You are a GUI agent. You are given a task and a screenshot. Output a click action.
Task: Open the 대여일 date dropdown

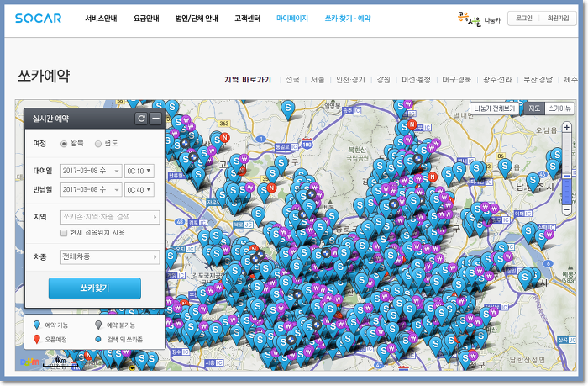91,171
